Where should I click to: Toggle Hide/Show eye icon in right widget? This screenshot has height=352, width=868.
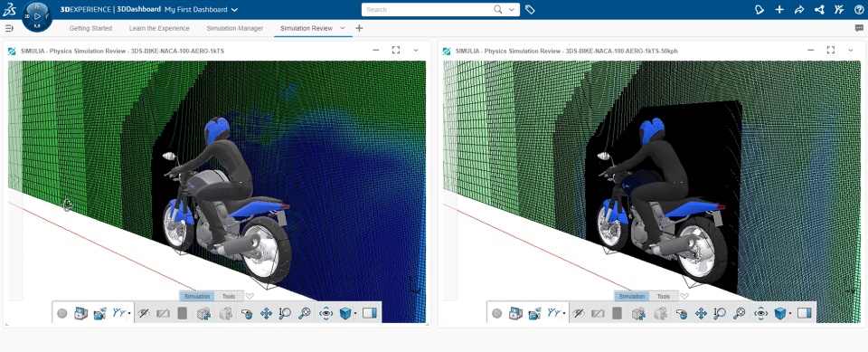579,314
